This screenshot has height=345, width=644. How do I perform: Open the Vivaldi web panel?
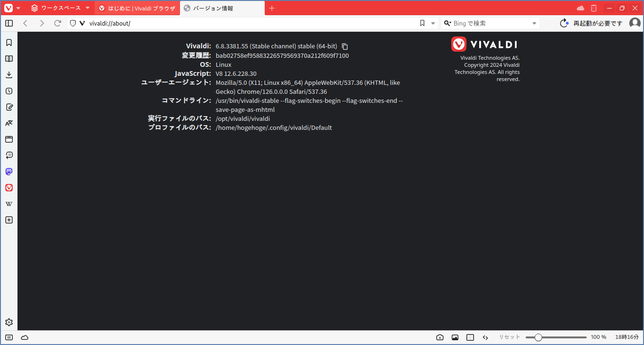tap(9, 188)
